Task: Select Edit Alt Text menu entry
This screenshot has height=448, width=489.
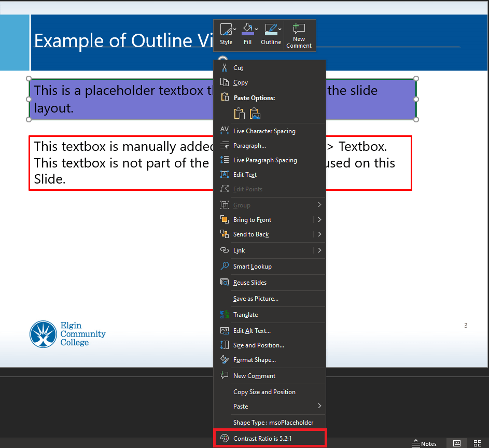Action: (252, 330)
